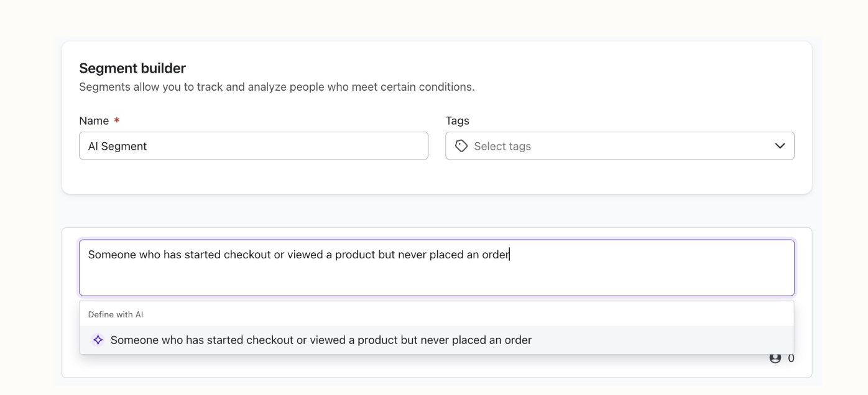
Task: Click the profile count icon beside 0
Action: [775, 358]
